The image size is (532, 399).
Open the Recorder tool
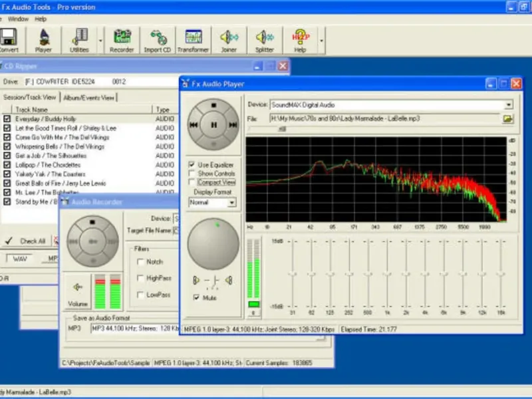pyautogui.click(x=122, y=41)
